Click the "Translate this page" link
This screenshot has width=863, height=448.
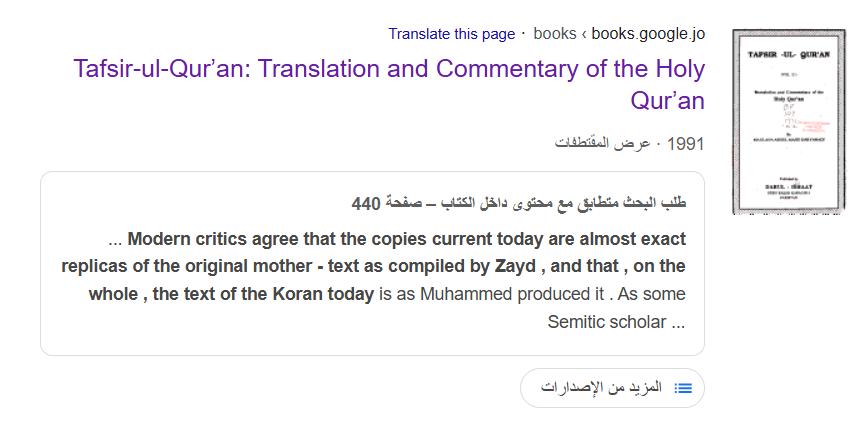tap(451, 34)
